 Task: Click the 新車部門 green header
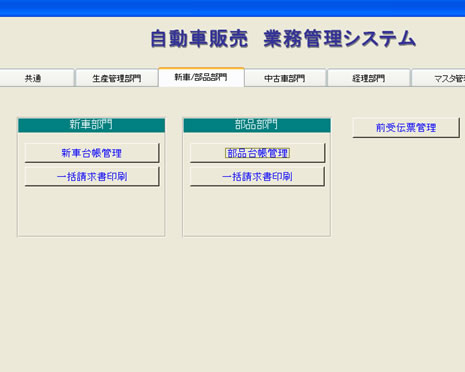tap(91, 125)
